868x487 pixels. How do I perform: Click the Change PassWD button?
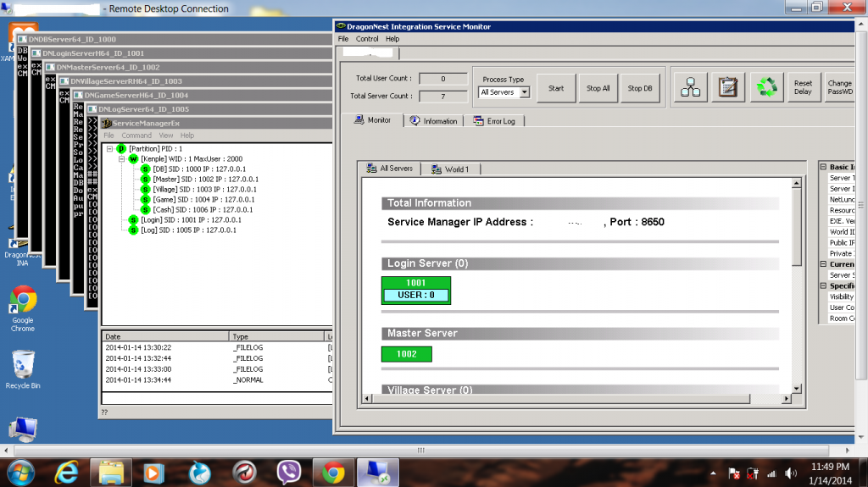(839, 87)
